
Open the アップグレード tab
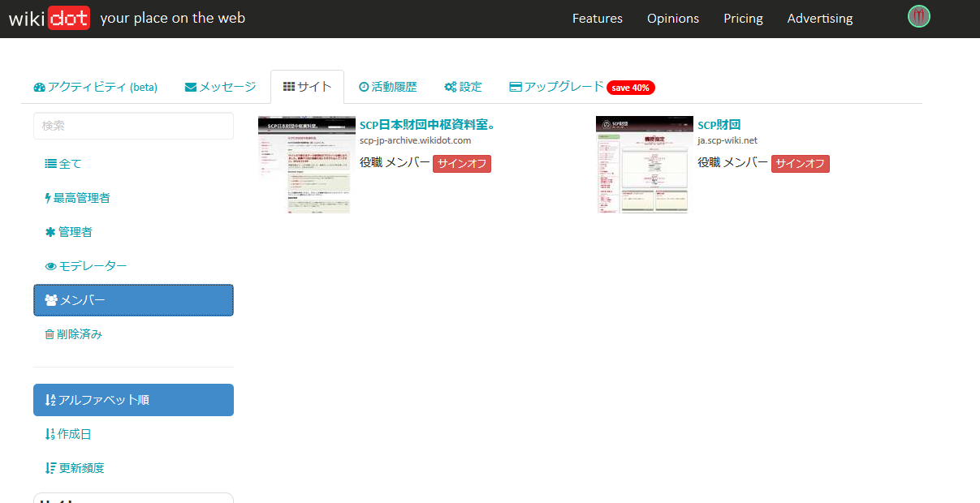click(x=557, y=87)
